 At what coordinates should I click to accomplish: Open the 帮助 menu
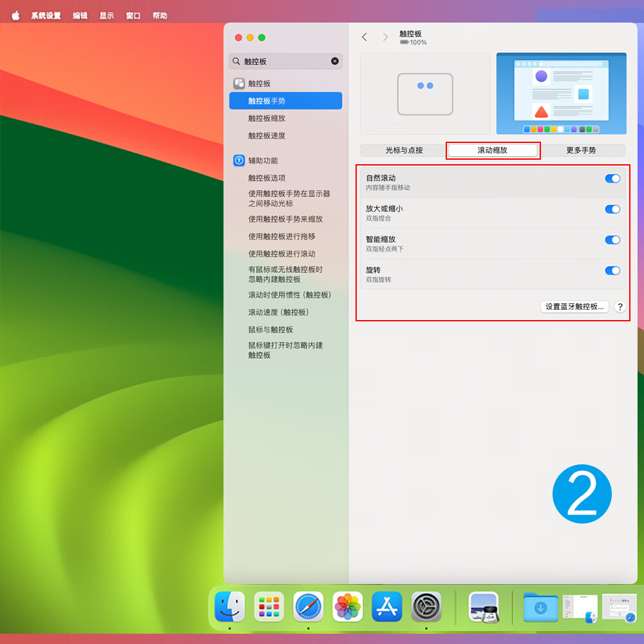160,15
